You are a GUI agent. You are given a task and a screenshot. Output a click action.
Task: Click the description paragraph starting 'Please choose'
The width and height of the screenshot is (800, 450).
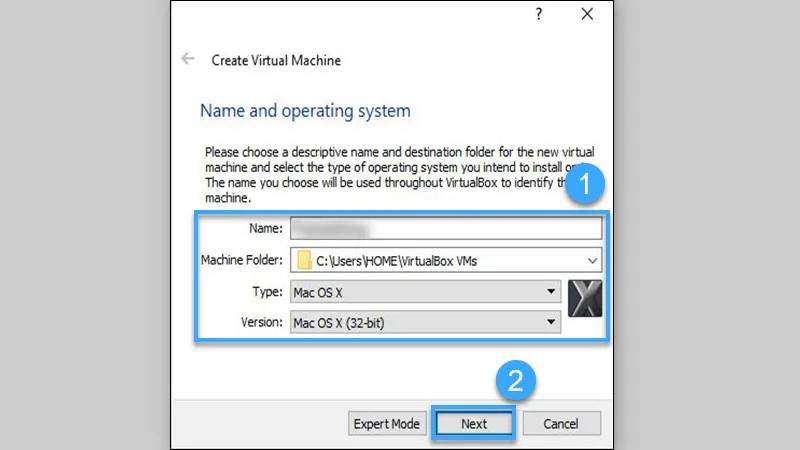[399, 174]
